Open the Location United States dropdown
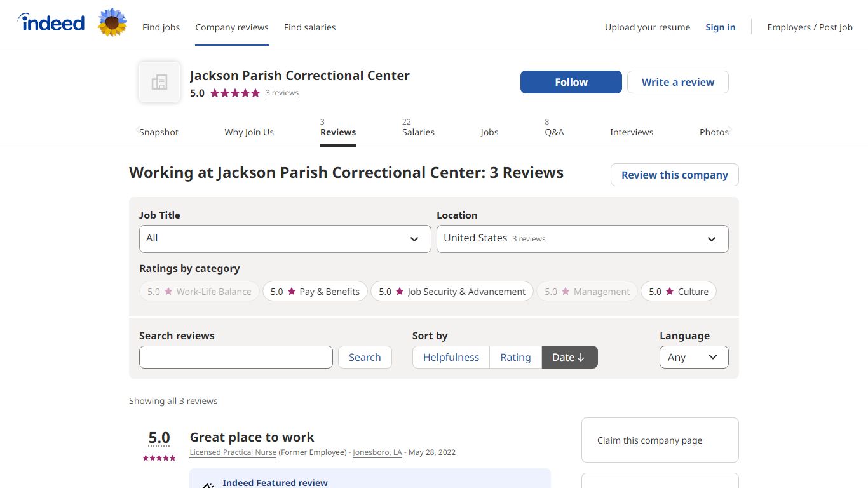868x488 pixels. [583, 239]
